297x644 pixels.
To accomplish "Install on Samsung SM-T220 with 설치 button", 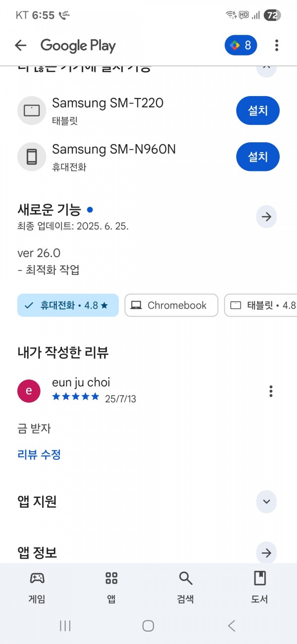I will point(258,110).
